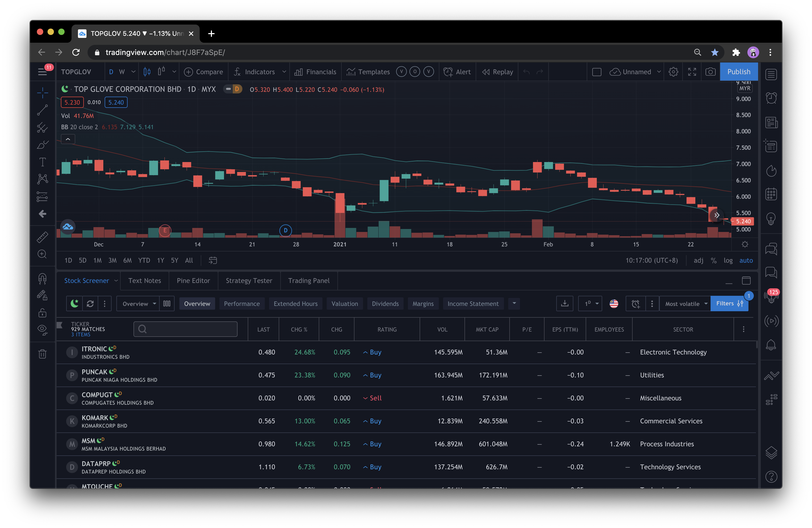The image size is (812, 528).
Task: Open screener Filters
Action: click(730, 304)
